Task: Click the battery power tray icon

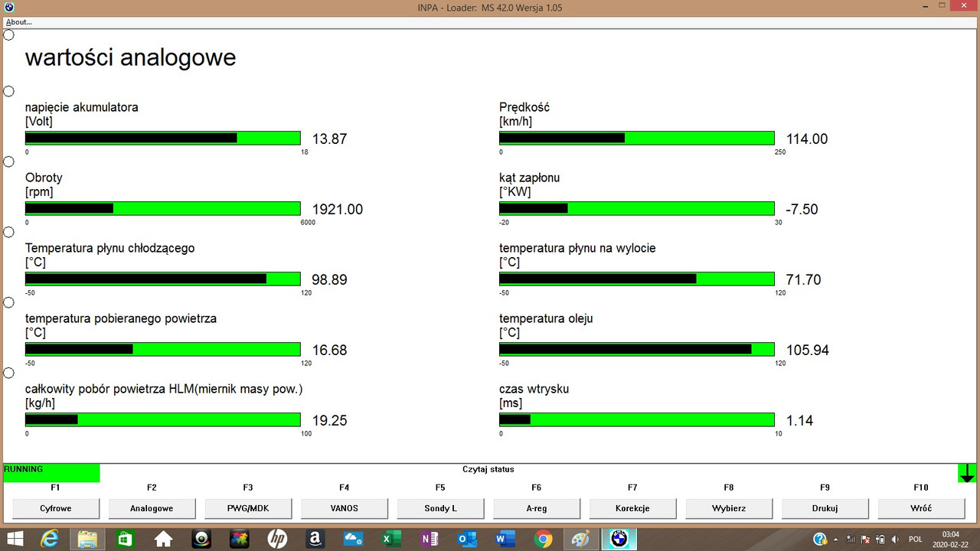Action: click(x=881, y=540)
